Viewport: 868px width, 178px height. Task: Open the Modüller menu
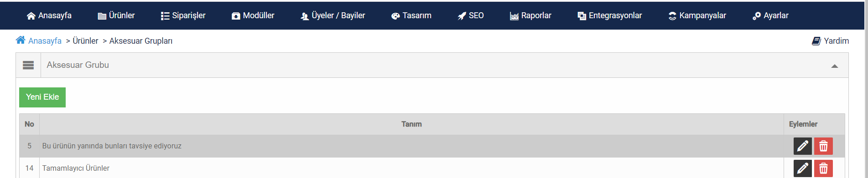click(253, 15)
